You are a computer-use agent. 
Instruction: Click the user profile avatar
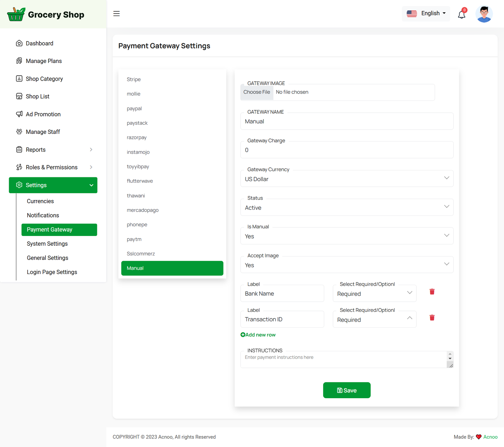pyautogui.click(x=484, y=14)
